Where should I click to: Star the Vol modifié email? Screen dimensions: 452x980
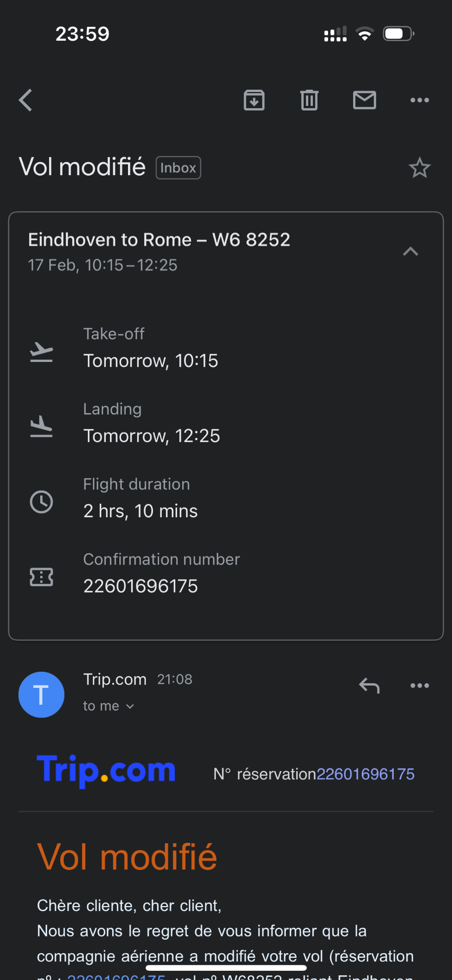point(420,168)
